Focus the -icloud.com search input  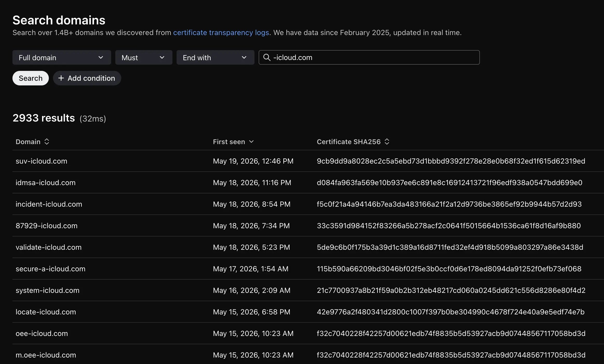click(x=369, y=57)
